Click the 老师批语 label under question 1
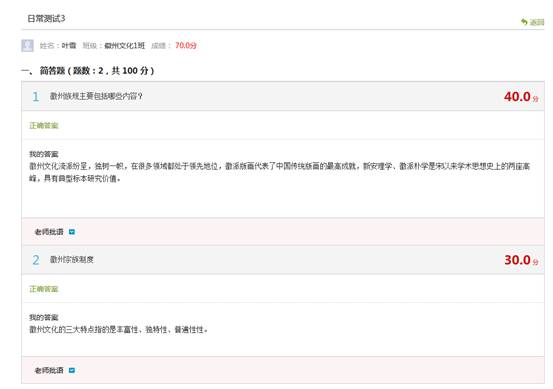 coord(49,232)
